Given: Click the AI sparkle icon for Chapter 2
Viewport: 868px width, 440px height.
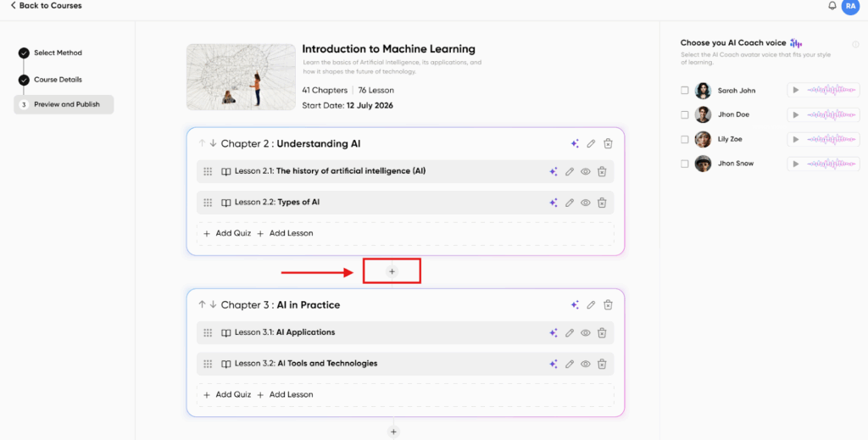Looking at the screenshot, I should (575, 144).
